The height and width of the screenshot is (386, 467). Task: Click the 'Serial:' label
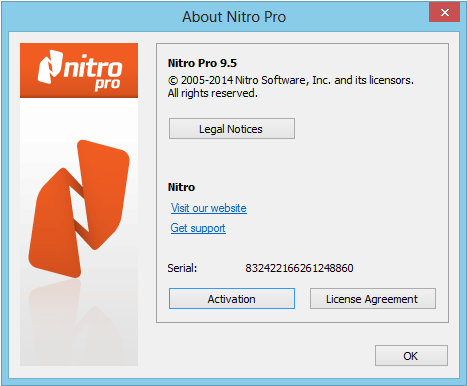(x=182, y=268)
